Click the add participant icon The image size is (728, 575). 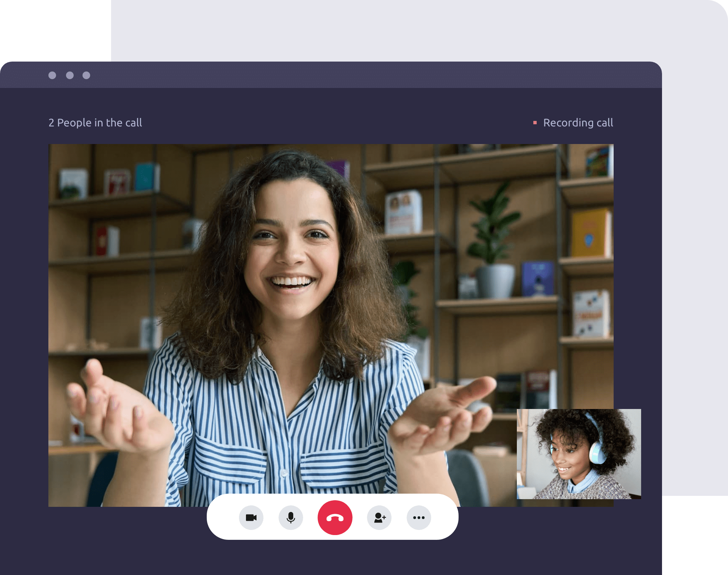click(379, 517)
